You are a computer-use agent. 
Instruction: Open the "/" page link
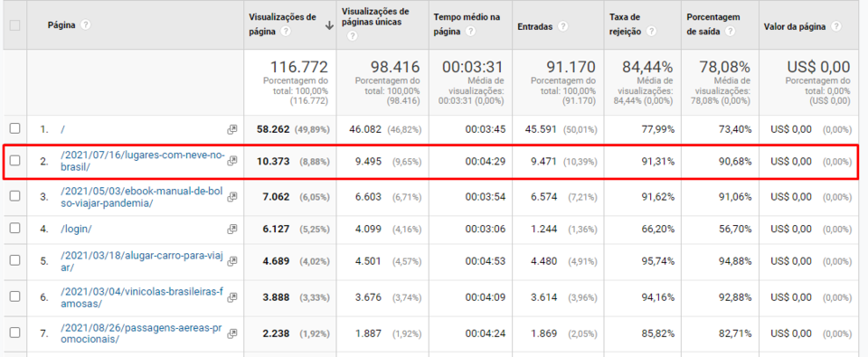(x=63, y=129)
